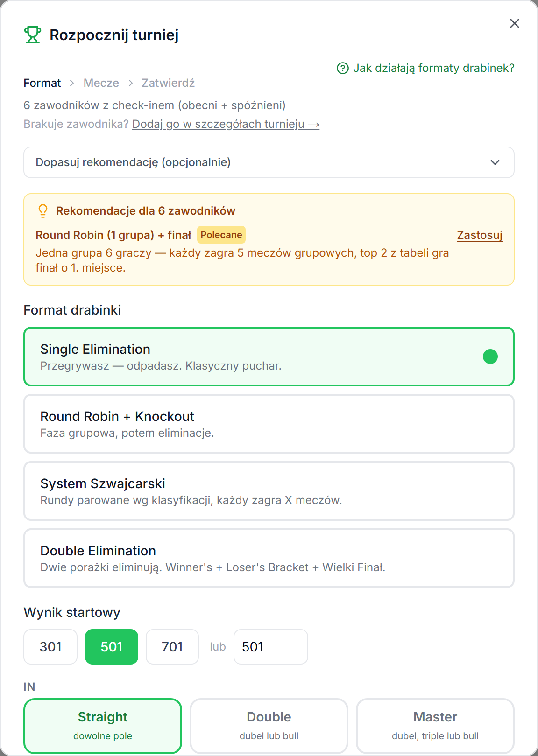
Task: Expand the Dopasuj rekomendację dropdown arrow
Action: 495,162
